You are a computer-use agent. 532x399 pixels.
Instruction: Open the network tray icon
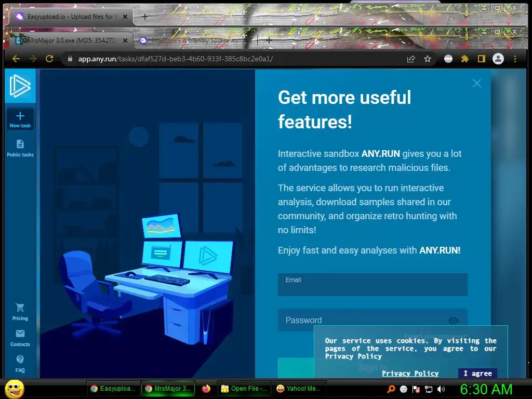pyautogui.click(x=429, y=389)
